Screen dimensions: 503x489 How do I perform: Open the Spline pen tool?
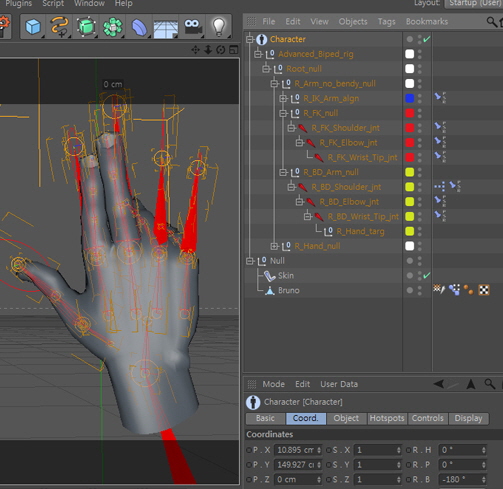[x=59, y=27]
